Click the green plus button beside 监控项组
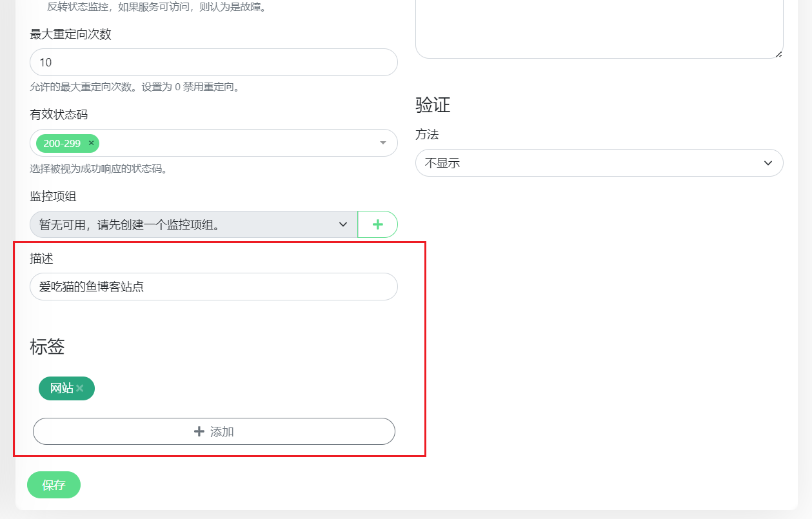 [377, 224]
